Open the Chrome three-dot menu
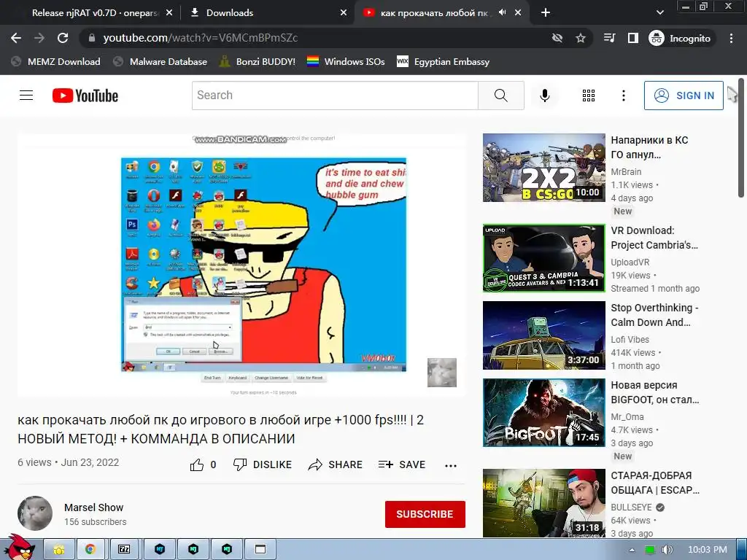This screenshot has height=560, width=747. [x=731, y=38]
